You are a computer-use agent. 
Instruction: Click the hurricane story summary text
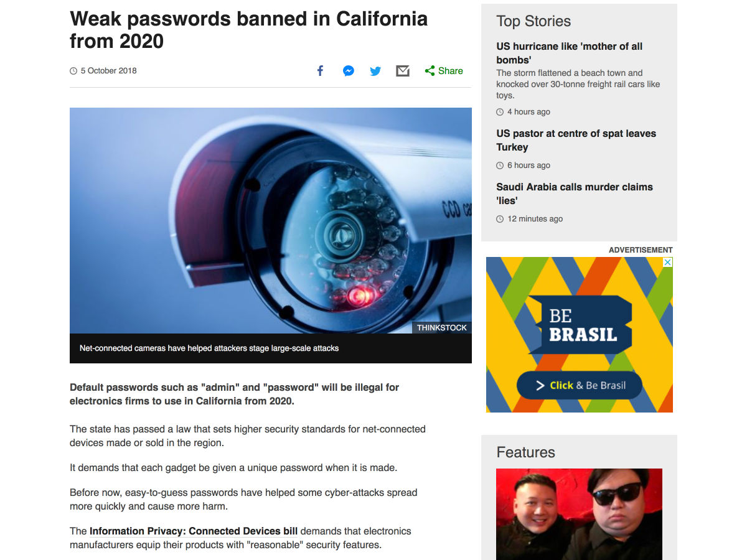[x=578, y=84]
